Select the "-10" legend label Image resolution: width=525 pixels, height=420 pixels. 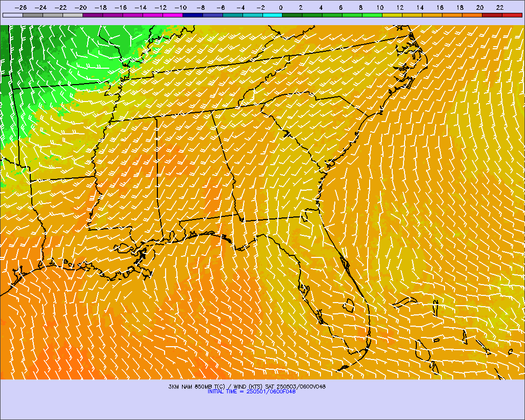coord(180,7)
